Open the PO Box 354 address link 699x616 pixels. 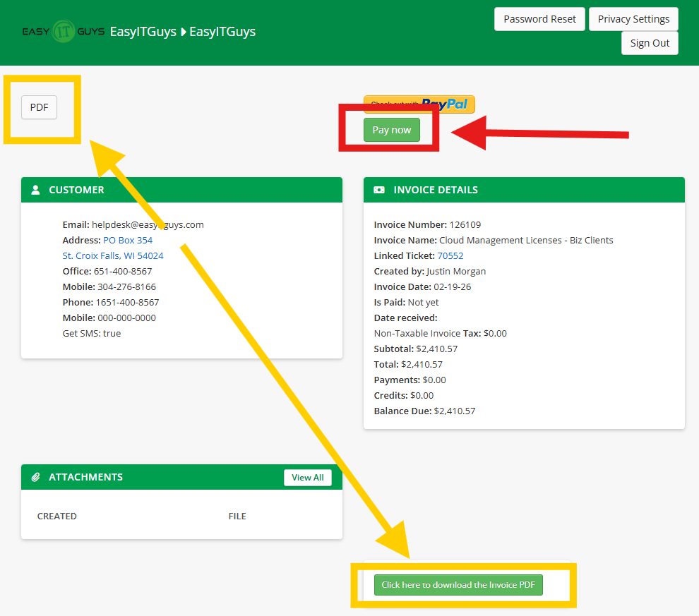point(128,240)
